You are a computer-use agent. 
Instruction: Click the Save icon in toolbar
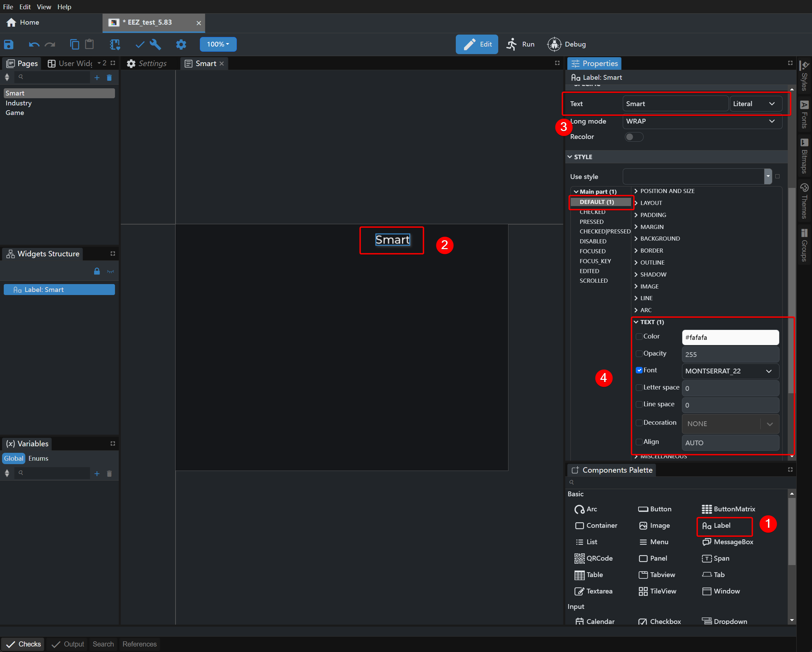9,44
